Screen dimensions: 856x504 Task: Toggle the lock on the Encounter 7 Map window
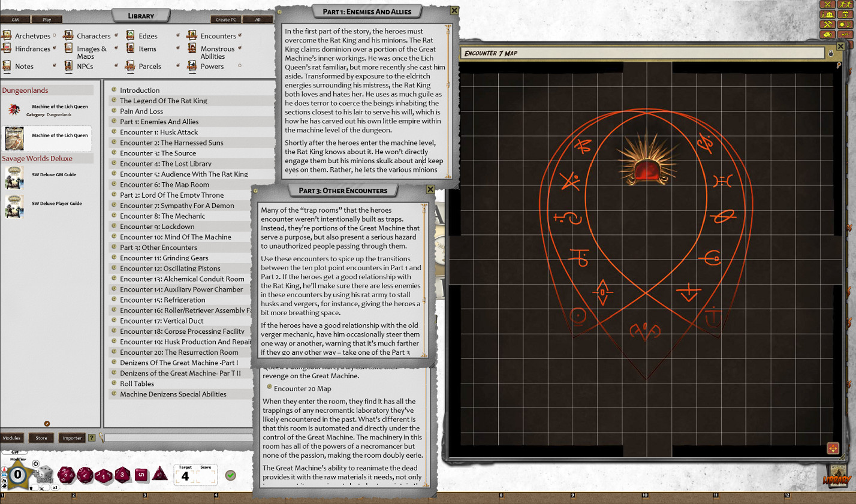point(831,53)
